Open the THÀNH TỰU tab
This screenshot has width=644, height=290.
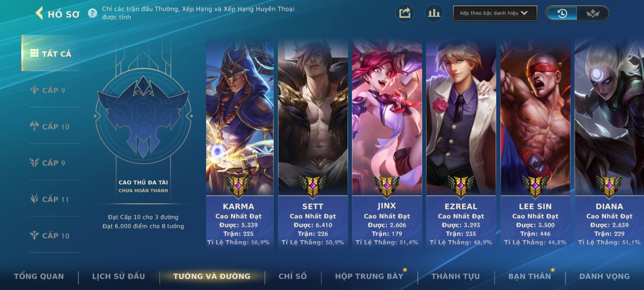[455, 276]
